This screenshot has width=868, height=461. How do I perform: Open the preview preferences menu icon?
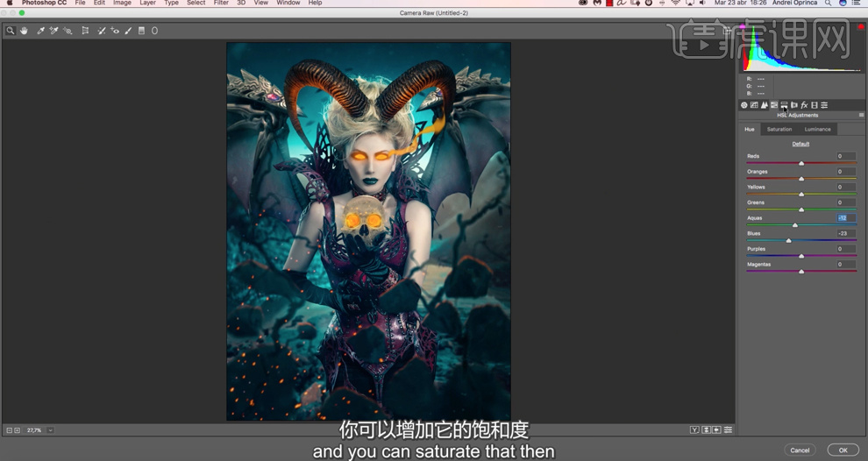[728, 429]
